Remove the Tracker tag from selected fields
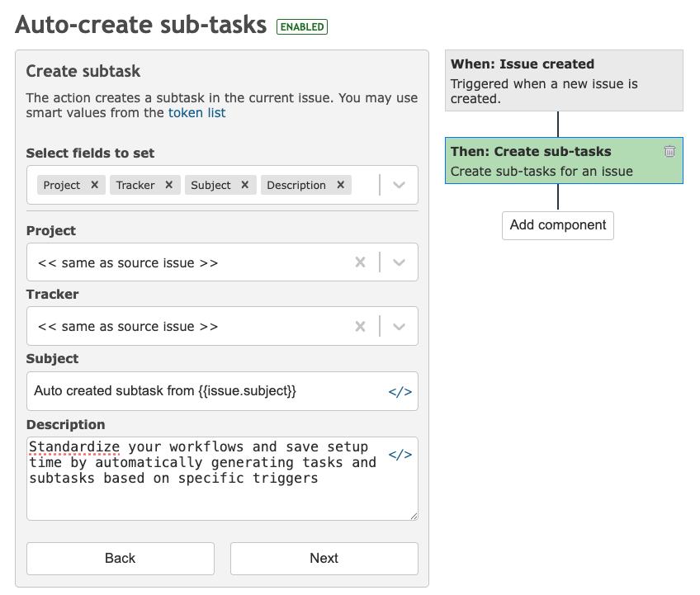This screenshot has height=595, width=700. coord(169,185)
